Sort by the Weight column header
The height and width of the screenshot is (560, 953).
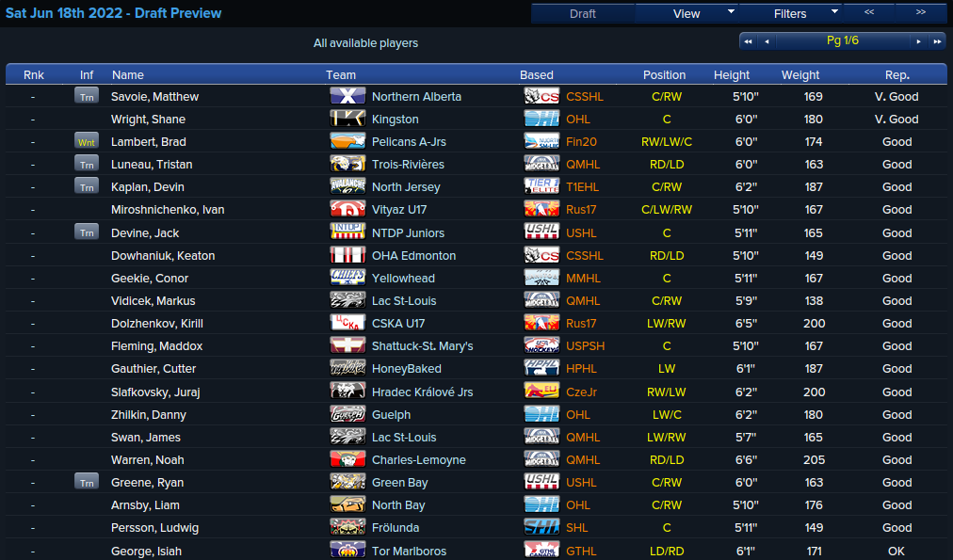800,74
